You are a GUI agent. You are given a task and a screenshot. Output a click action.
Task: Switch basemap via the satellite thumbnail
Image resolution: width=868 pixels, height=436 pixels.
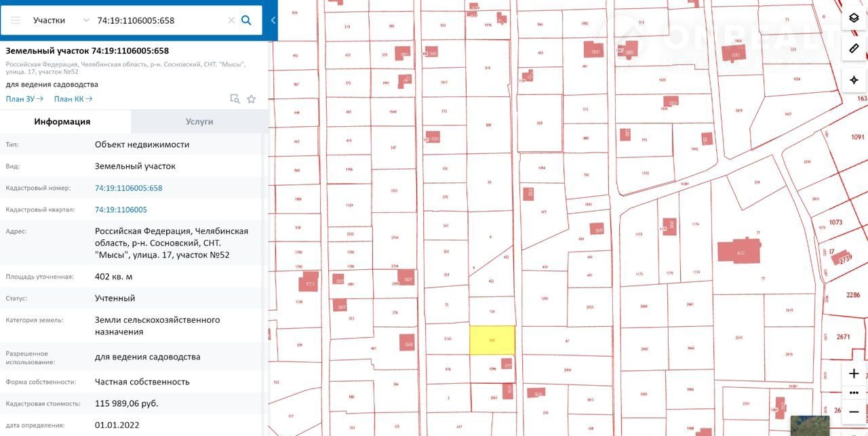pos(810,425)
